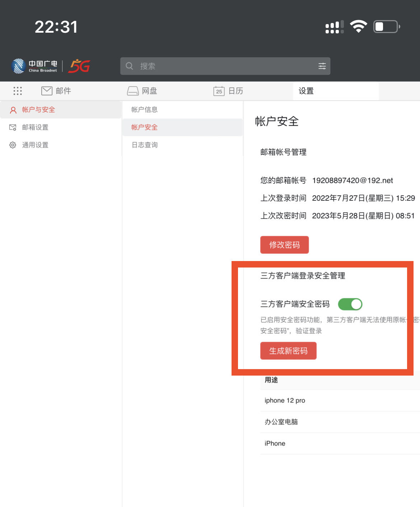Open the 帐户信息 section

pos(143,110)
